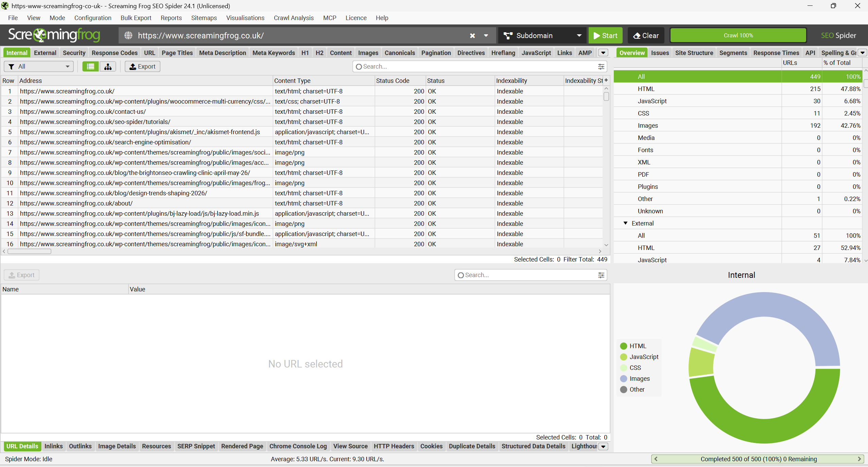This screenshot has width=868, height=467.
Task: Select the PDF row in Overview
Action: pos(738,174)
